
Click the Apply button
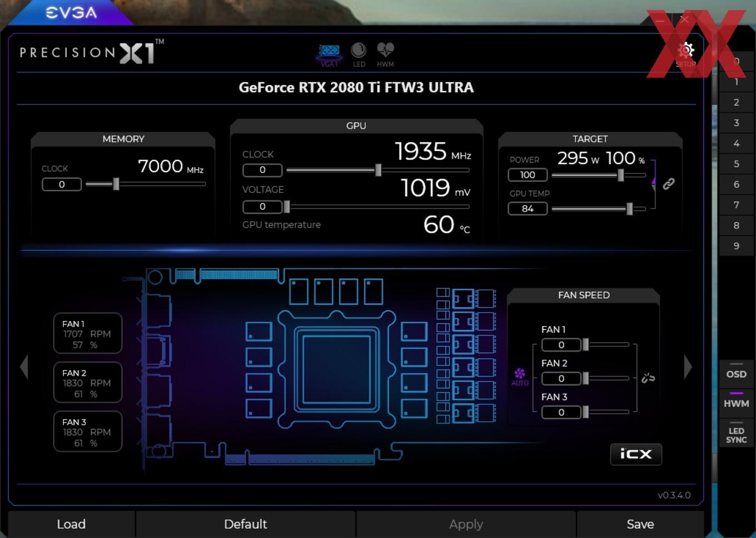pyautogui.click(x=466, y=524)
